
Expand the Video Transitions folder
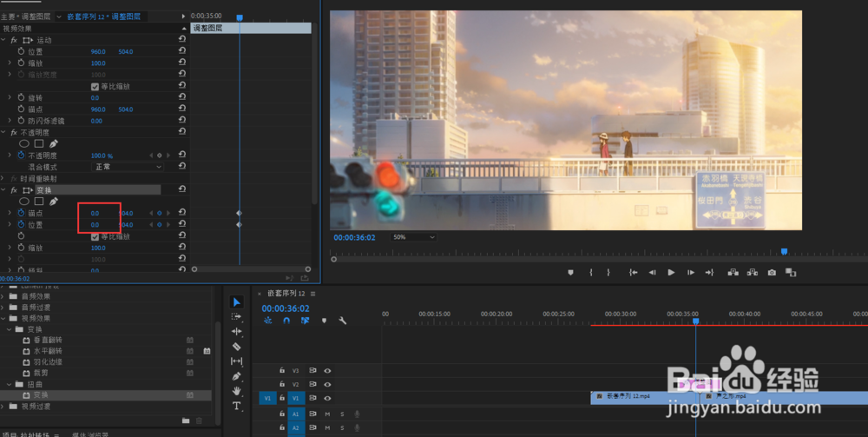tap(3, 406)
